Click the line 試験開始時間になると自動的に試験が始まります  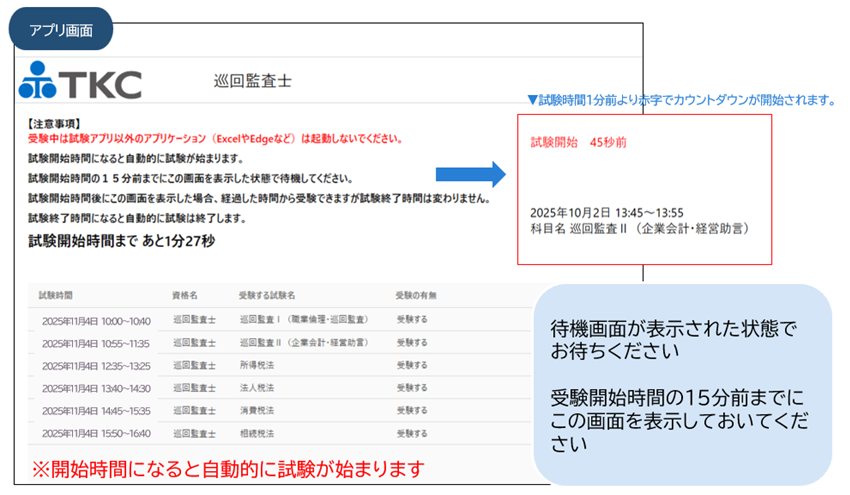pos(136,159)
